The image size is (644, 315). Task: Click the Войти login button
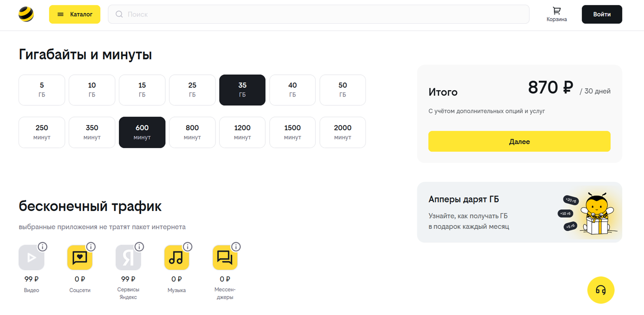tap(602, 14)
